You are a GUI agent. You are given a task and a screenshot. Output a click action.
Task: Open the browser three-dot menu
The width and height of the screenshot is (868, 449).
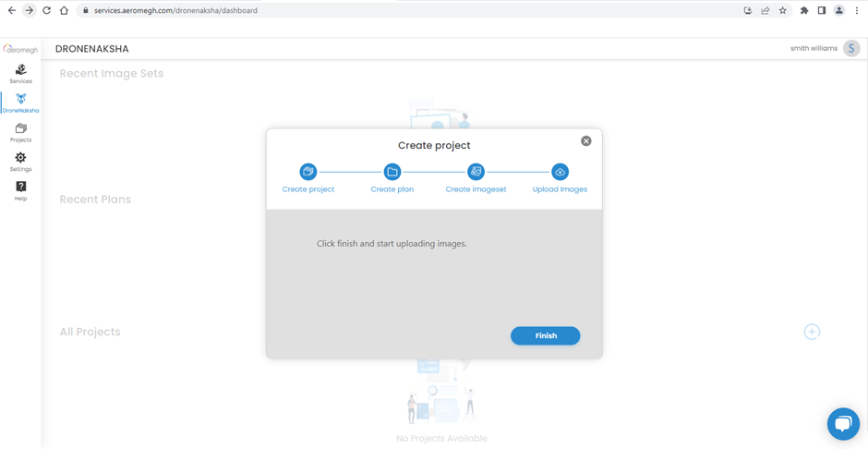pos(857,11)
